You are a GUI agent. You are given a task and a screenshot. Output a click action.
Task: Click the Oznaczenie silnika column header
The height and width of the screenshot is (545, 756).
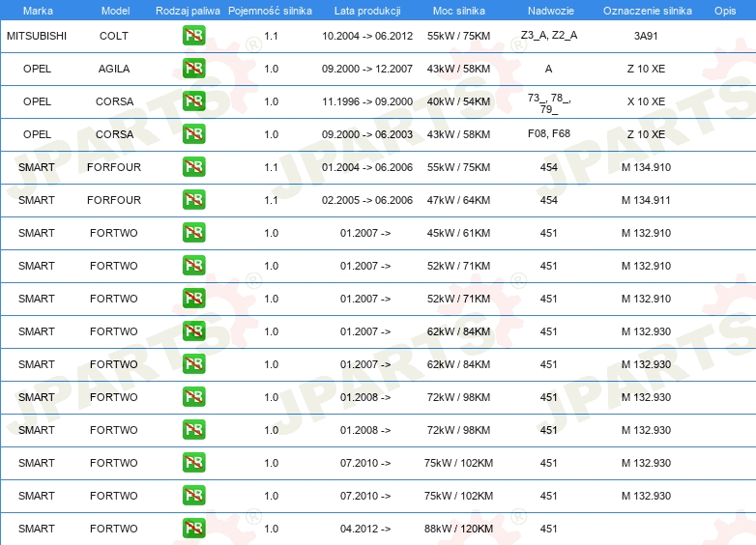coord(647,10)
